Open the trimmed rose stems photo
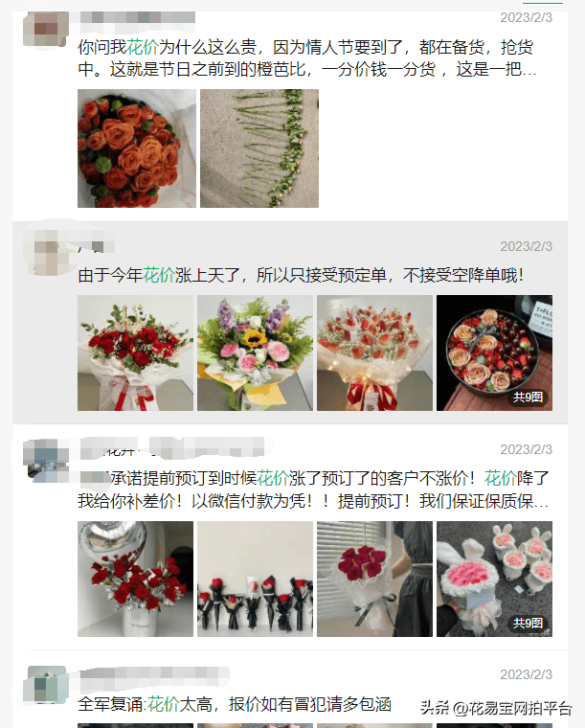Screen dimensions: 585x728 259,148
